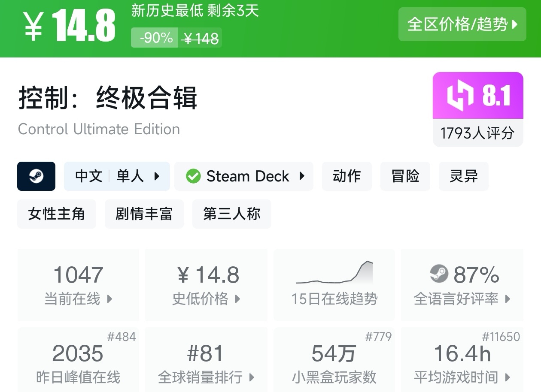Viewport: 541px width, 392px height.
Task: Select the 动作 genre tag
Action: (346, 176)
